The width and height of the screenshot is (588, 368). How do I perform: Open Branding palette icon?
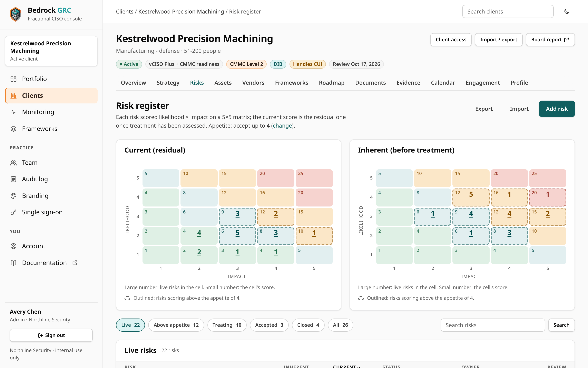pyautogui.click(x=13, y=196)
